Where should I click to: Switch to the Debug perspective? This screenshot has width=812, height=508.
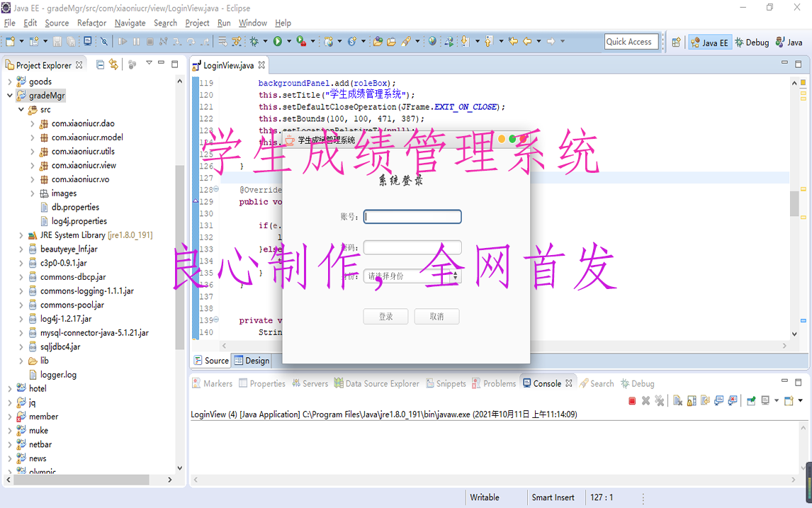point(752,43)
